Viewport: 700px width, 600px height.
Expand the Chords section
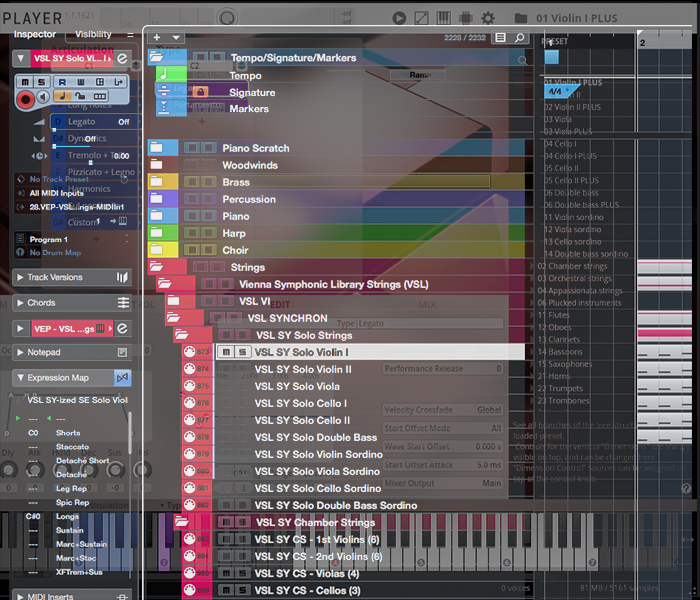20,303
